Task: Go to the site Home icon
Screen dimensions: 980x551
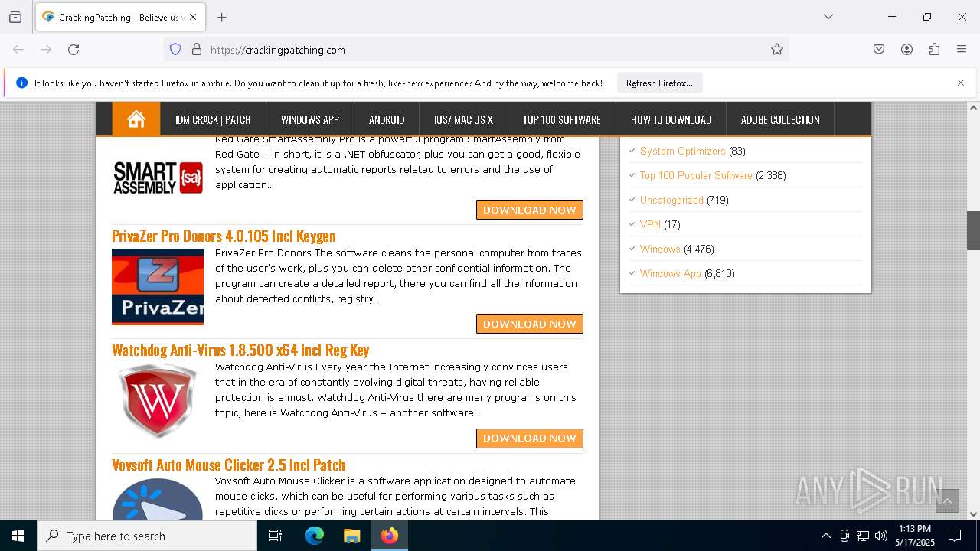Action: 136,119
